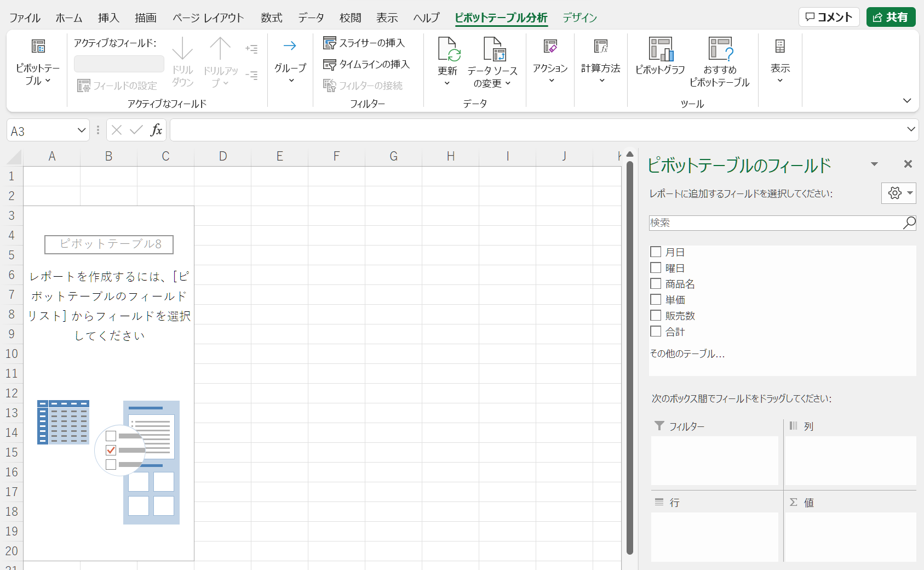
Task: 計算方法のドロップダウン矢印をクリック
Action: tap(601, 79)
